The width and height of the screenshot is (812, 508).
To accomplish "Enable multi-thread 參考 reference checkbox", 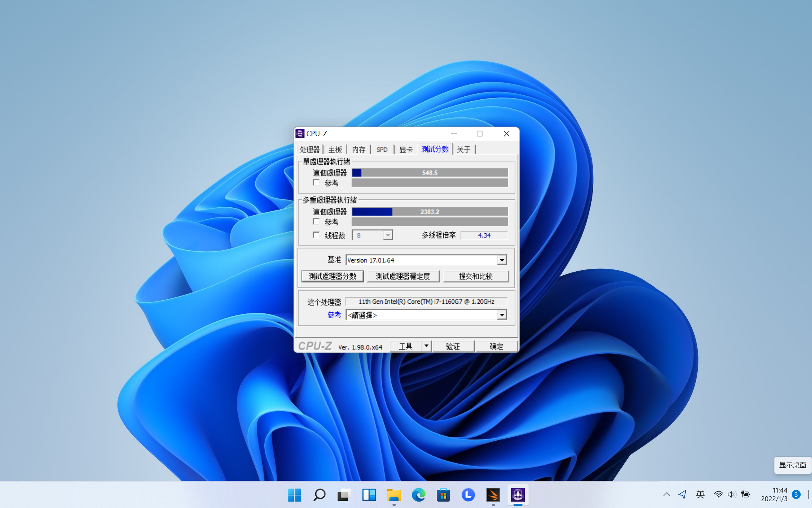I will (x=316, y=222).
